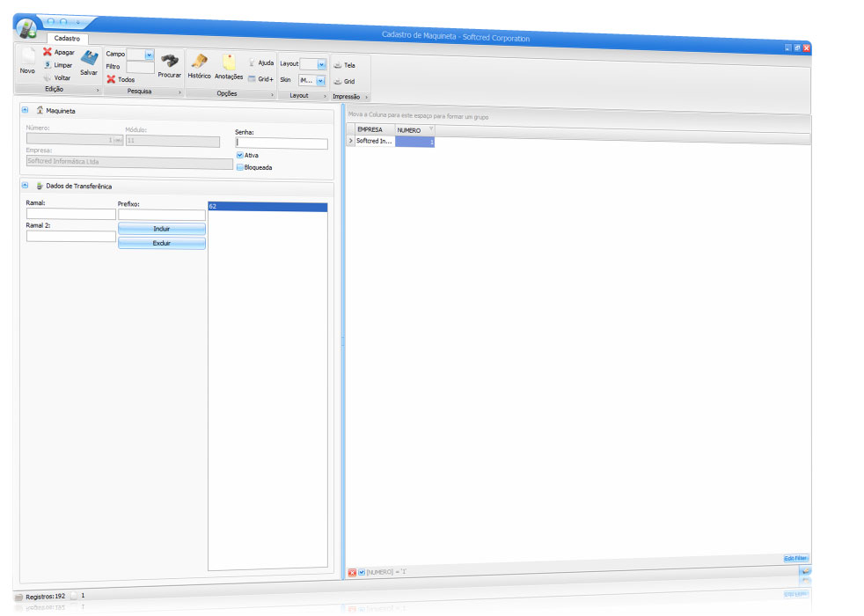Print the Tela view via printer icon

(338, 65)
